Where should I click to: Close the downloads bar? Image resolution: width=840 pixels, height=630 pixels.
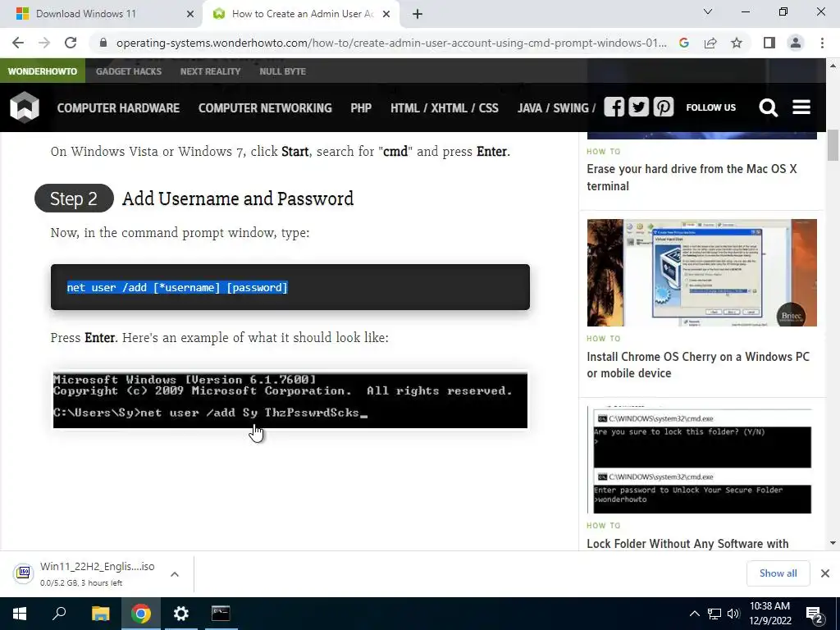[825, 573]
